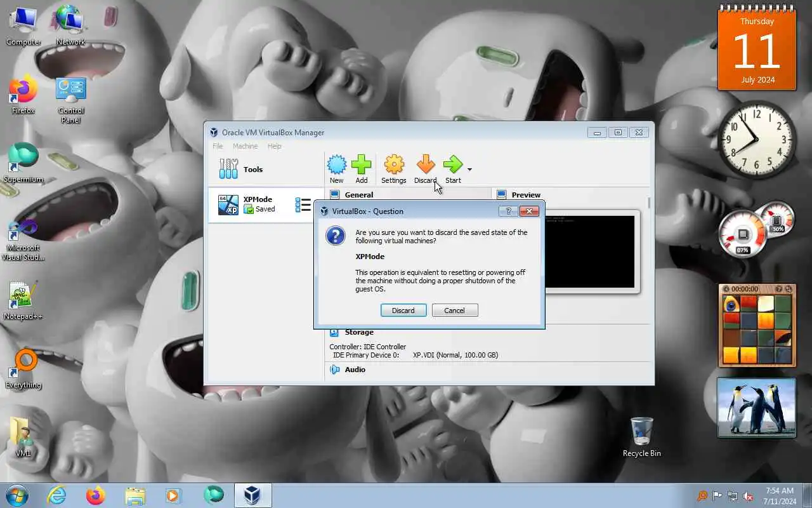
Task: Click the 'XP.VDI (Normal, 100.00 GB)' text
Action: point(455,355)
